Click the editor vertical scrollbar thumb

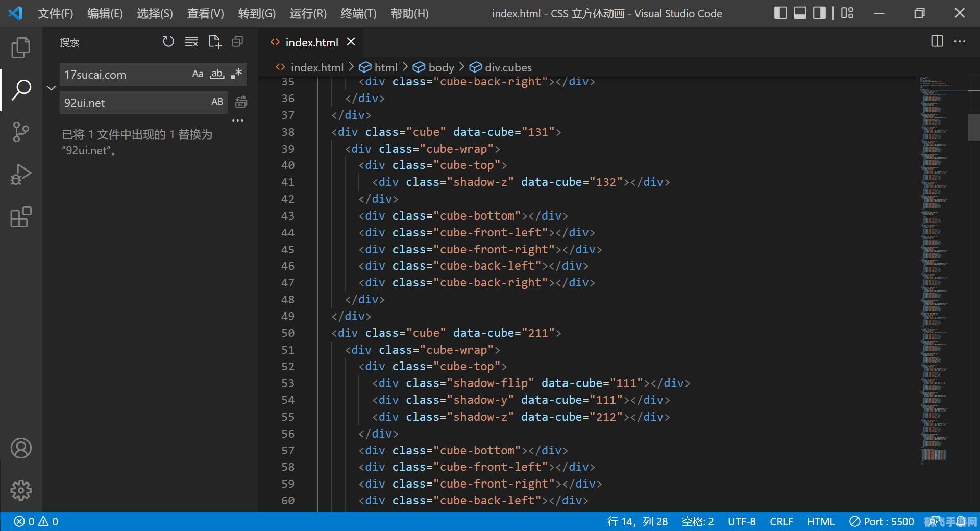point(973,128)
